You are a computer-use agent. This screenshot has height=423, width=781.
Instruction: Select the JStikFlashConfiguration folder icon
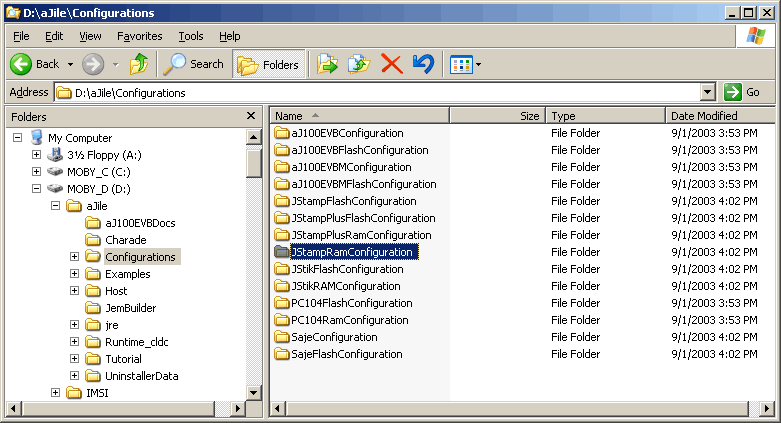pyautogui.click(x=282, y=269)
